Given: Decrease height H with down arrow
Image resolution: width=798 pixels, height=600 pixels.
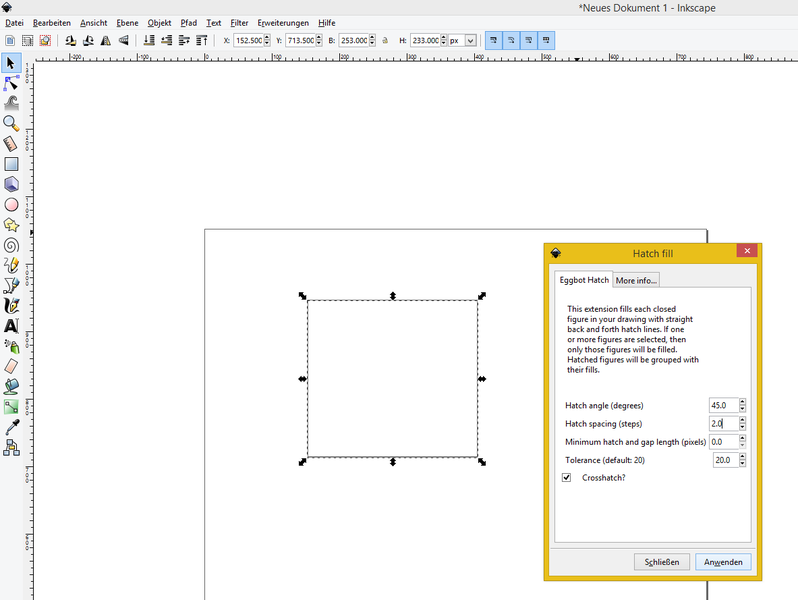Looking at the screenshot, I should click(444, 43).
